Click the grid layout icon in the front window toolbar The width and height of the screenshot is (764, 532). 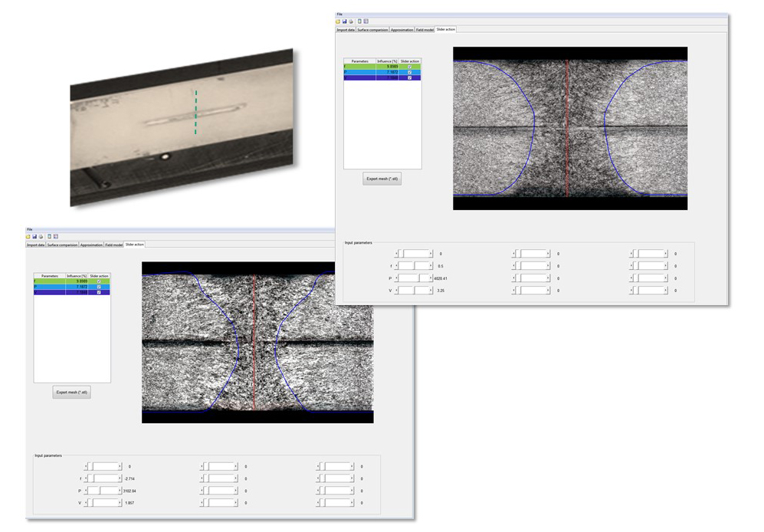(366, 21)
